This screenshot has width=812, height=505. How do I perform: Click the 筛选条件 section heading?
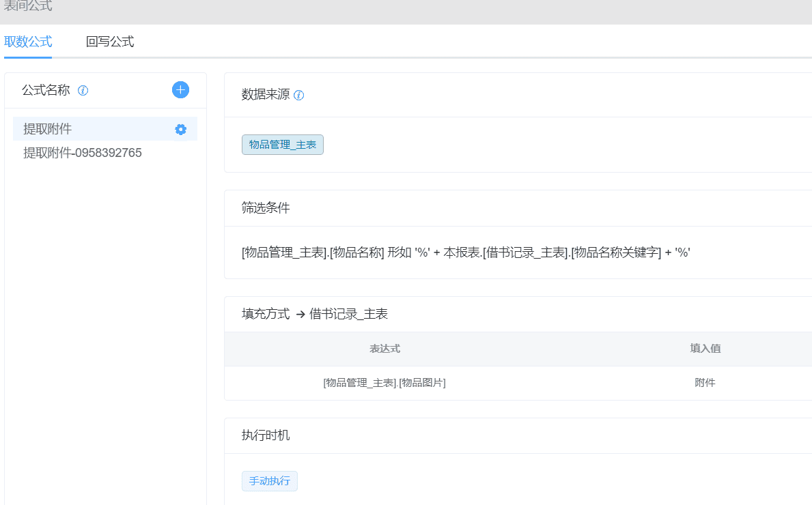266,208
